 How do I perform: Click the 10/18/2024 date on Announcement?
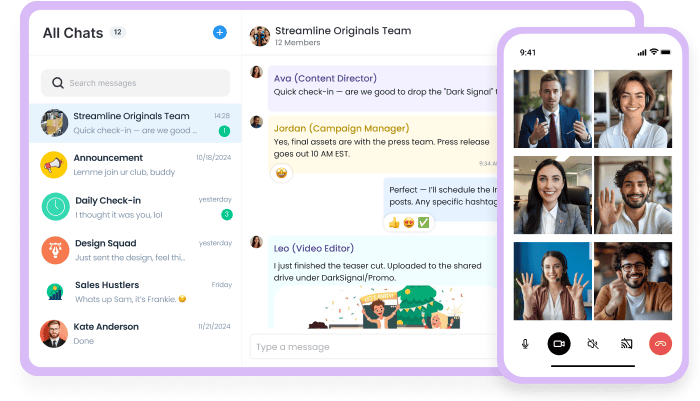pos(213,157)
